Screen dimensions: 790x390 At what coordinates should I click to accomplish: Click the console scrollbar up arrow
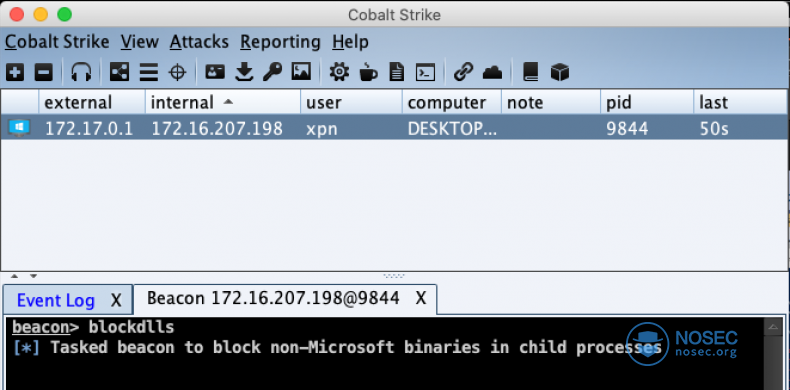[772, 327]
